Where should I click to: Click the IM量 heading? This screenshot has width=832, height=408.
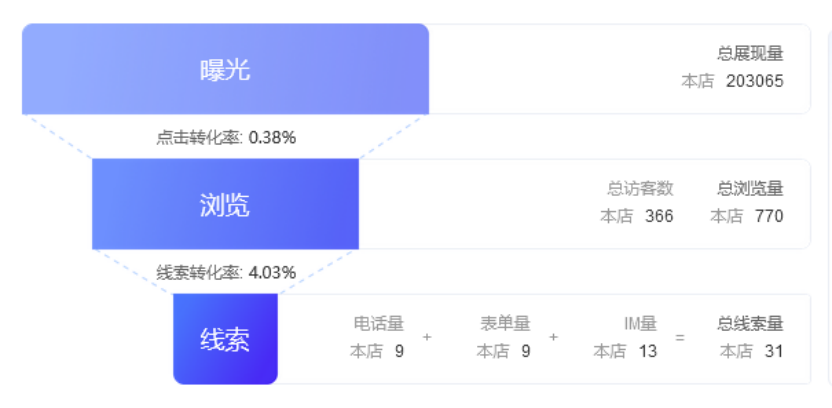coord(640,323)
